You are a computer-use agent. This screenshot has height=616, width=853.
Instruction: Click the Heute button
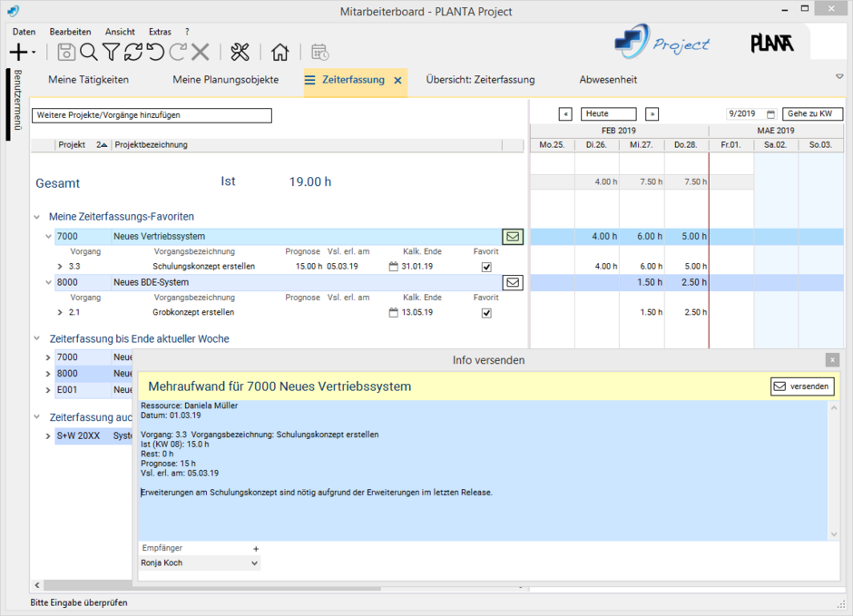point(608,114)
